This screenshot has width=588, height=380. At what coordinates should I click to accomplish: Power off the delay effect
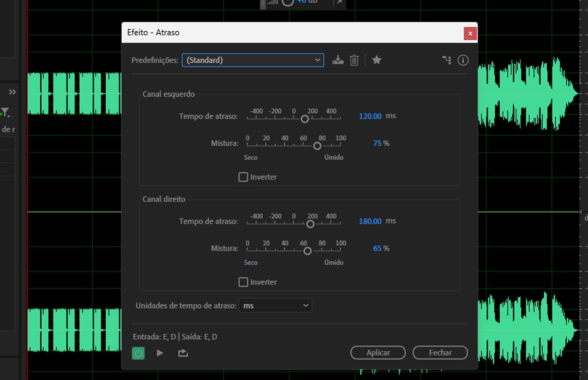(x=138, y=353)
